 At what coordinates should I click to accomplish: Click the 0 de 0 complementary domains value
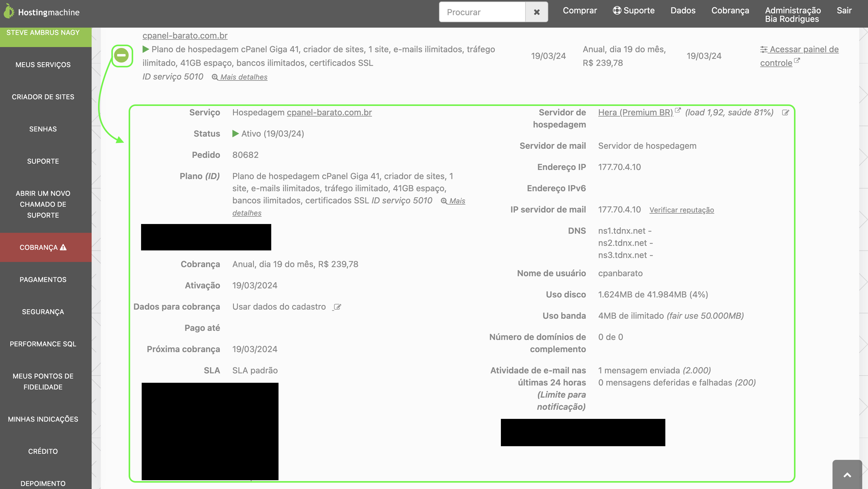pos(610,337)
